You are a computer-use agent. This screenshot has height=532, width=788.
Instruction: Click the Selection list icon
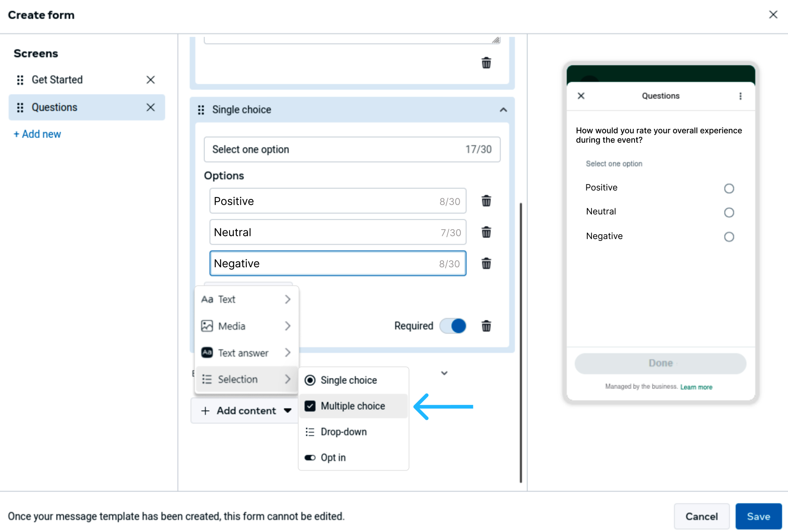tap(207, 379)
